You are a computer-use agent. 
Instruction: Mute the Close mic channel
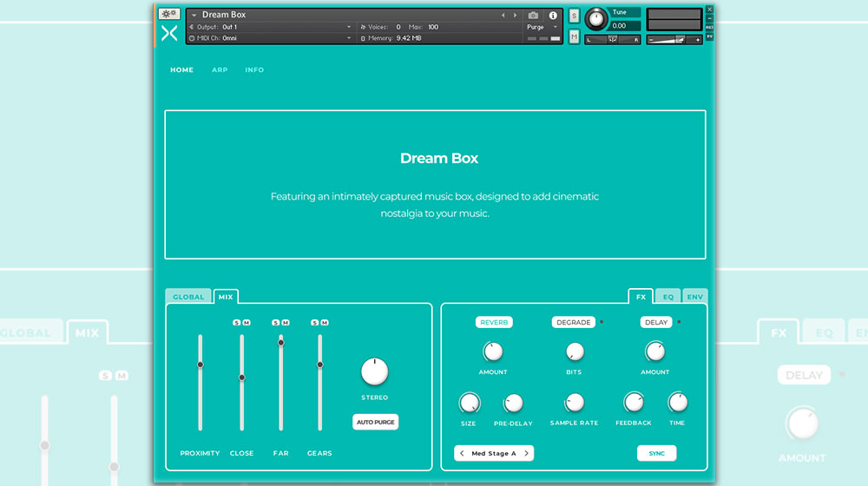point(247,323)
